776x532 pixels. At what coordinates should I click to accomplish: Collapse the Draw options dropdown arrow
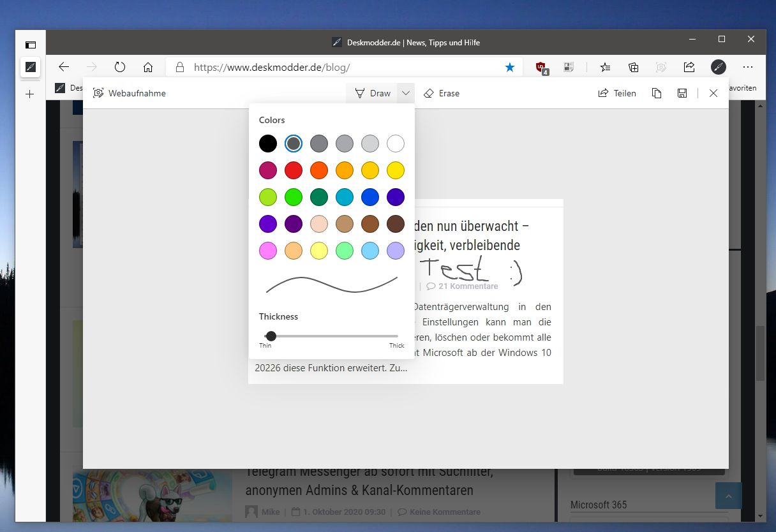[x=406, y=93]
